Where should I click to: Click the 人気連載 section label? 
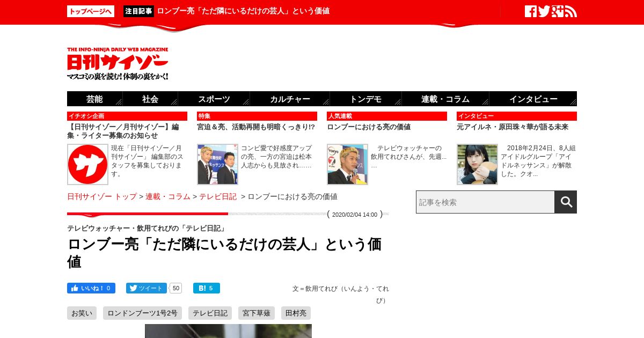(387, 116)
